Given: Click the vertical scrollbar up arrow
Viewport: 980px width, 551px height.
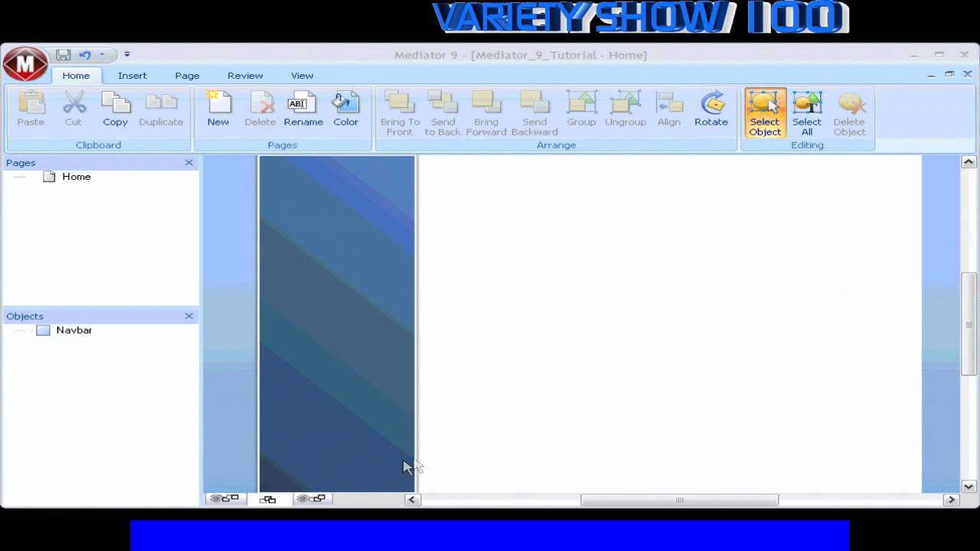Looking at the screenshot, I should 969,162.
